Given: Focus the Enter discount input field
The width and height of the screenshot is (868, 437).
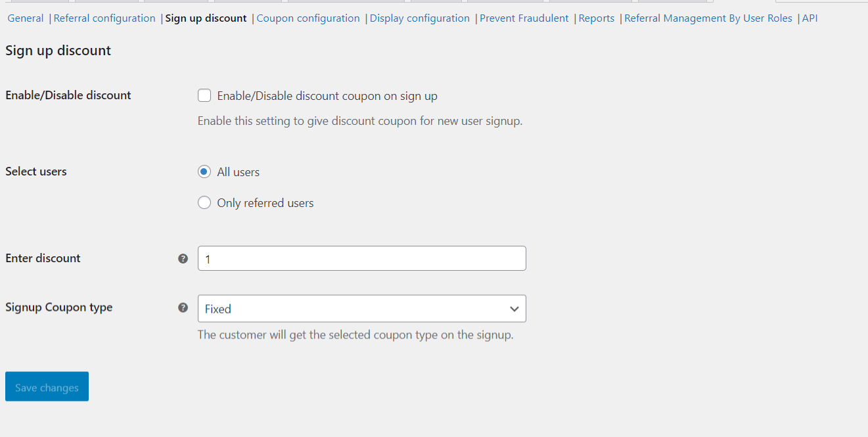Looking at the screenshot, I should point(361,258).
